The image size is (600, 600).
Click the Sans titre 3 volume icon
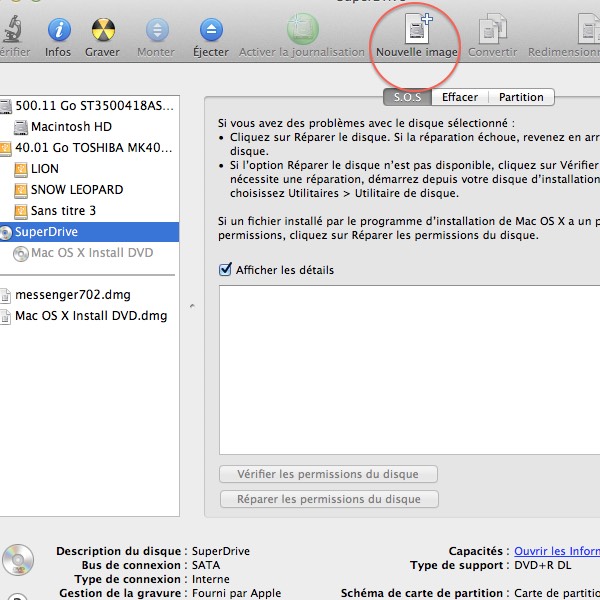coord(21,212)
